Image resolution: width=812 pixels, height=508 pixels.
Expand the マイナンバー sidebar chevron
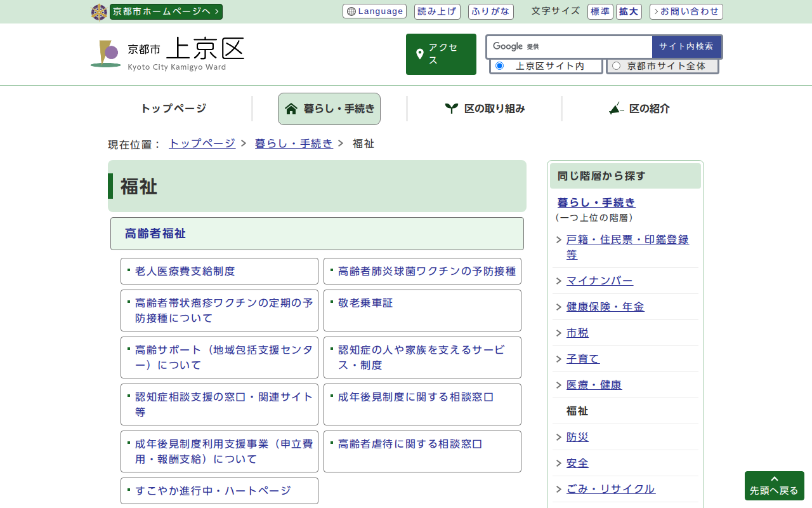click(x=559, y=281)
